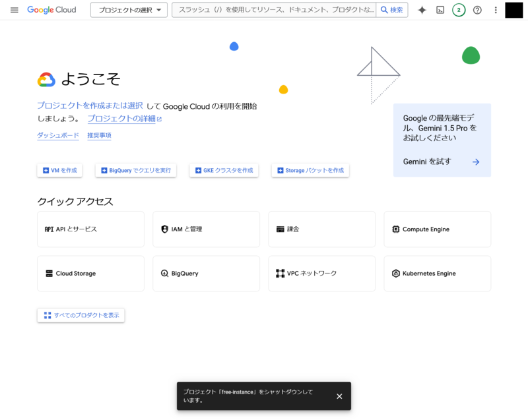Open the notifications badge showing 2

tap(459, 10)
